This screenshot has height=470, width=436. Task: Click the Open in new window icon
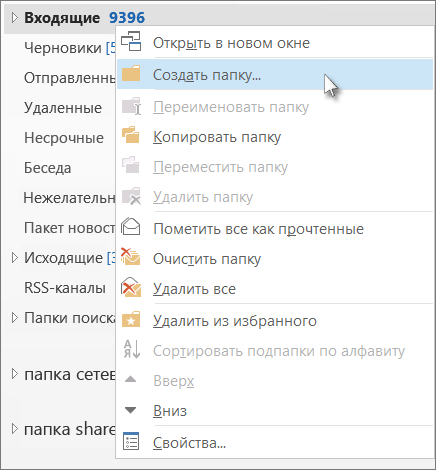pyautogui.click(x=131, y=41)
